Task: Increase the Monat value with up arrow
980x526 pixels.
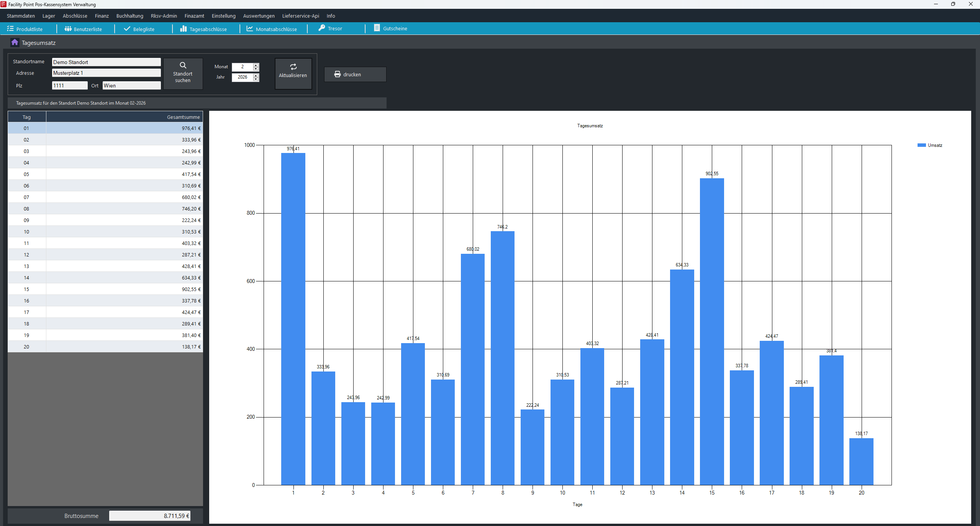Action: click(256, 65)
